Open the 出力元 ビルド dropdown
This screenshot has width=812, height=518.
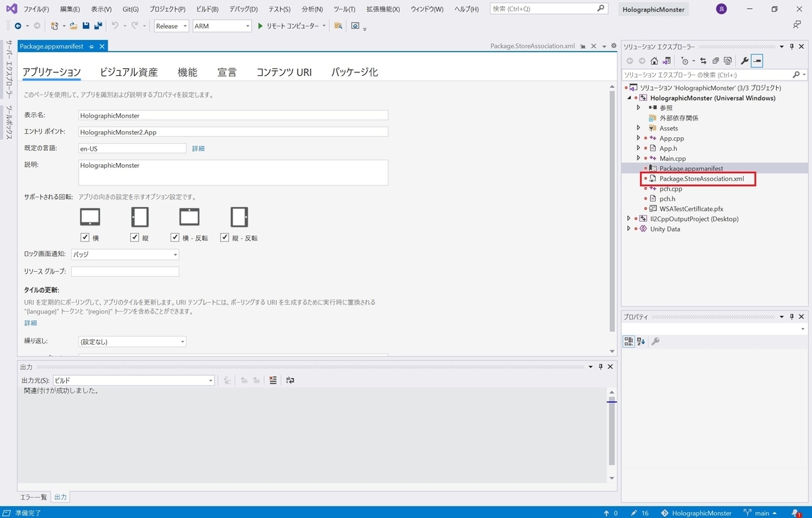click(134, 380)
